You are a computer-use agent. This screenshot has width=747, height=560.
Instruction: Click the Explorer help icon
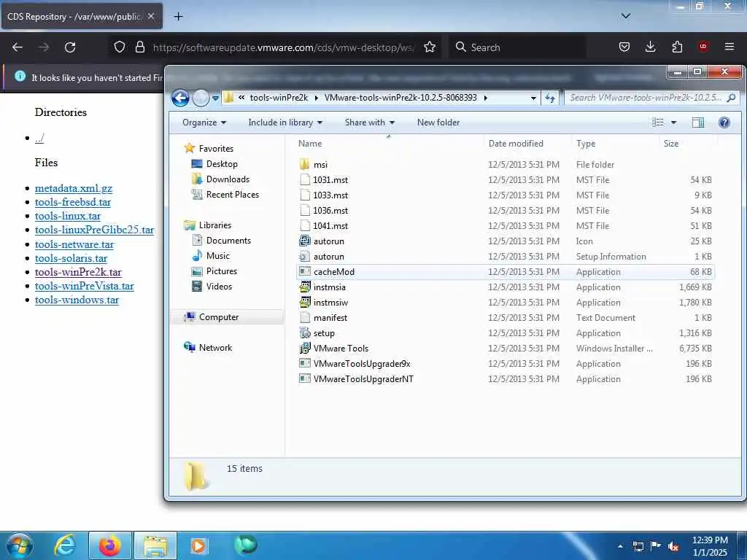click(x=724, y=122)
